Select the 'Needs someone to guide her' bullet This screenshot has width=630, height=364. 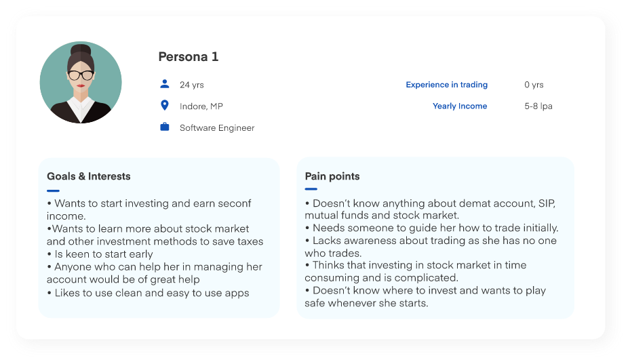point(431,228)
